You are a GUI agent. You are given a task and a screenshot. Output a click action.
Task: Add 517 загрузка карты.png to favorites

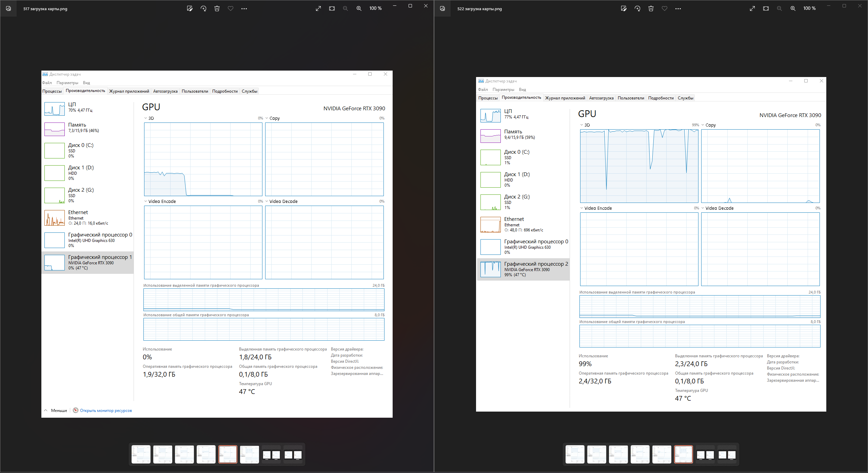coord(231,8)
